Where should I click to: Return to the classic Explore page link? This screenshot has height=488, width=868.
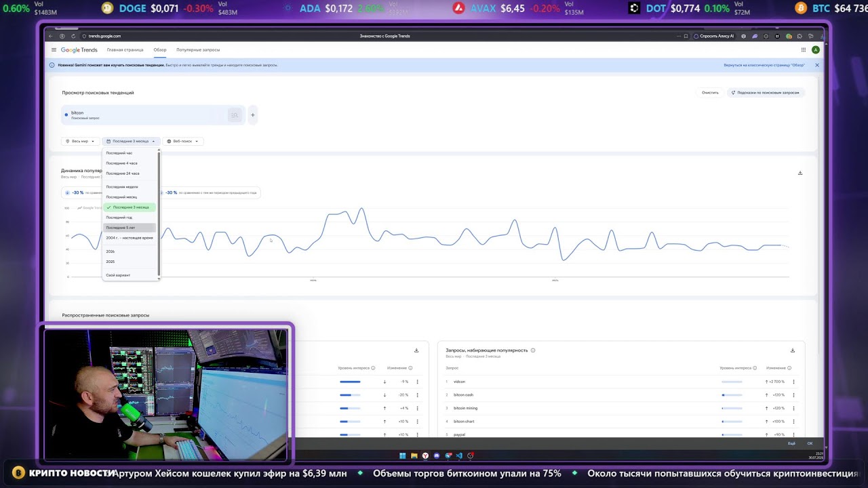[x=764, y=65]
